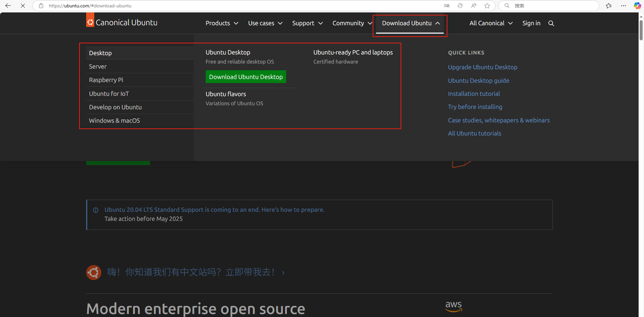
Task: Expand the Community dropdown
Action: [x=352, y=23]
